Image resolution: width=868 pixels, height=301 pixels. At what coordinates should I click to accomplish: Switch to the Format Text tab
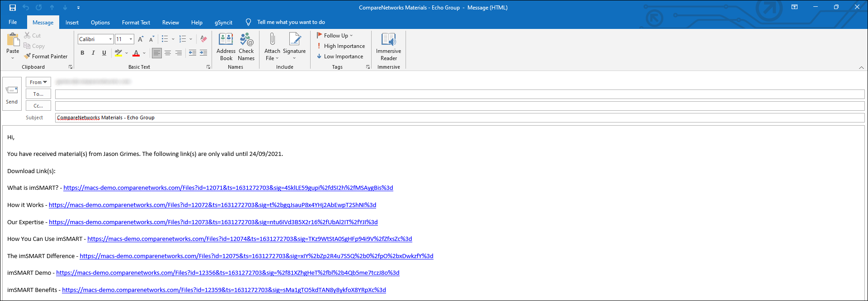point(136,23)
